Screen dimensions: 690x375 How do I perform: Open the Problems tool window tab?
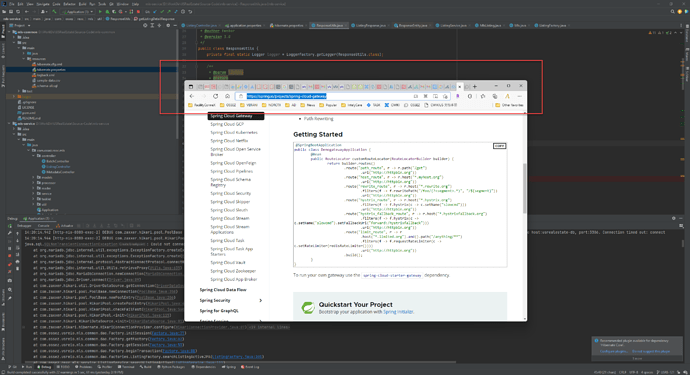click(x=85, y=367)
